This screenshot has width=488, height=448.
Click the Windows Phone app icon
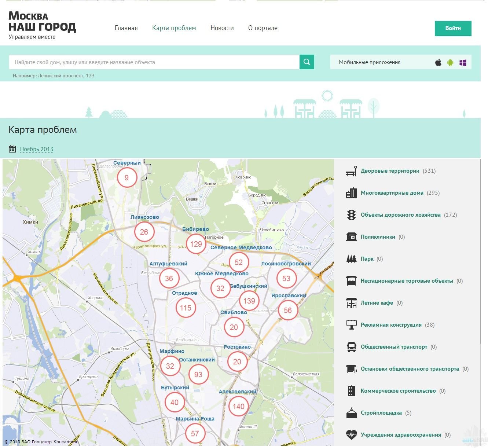(x=463, y=63)
